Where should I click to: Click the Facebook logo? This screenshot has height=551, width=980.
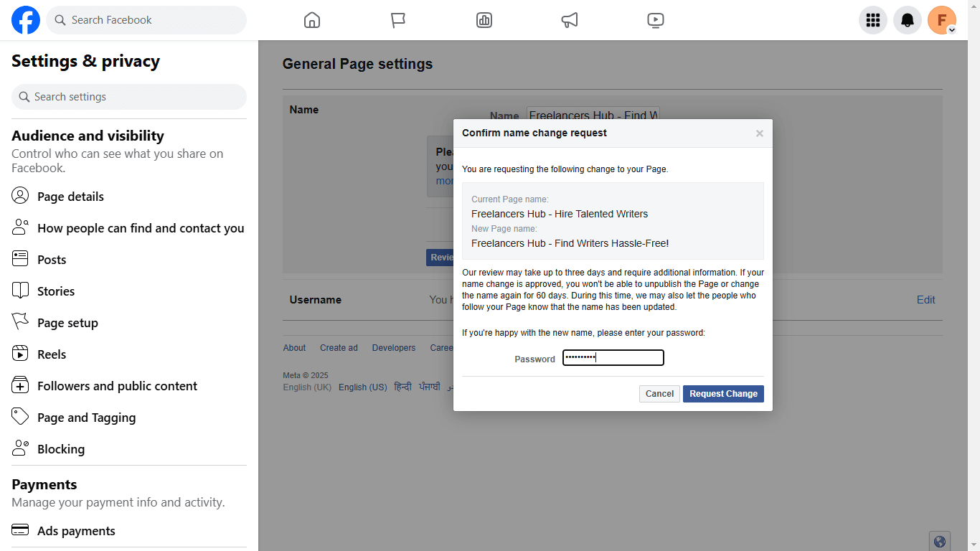point(25,19)
